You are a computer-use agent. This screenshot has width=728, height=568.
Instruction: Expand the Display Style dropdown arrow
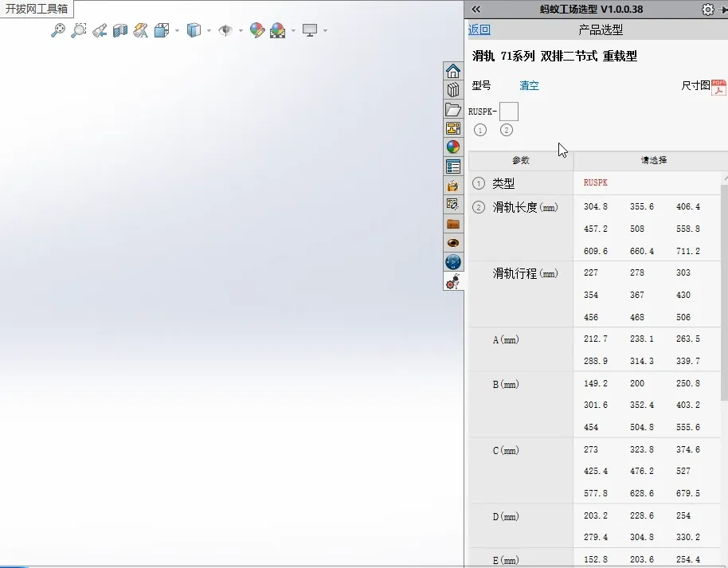[x=209, y=31]
